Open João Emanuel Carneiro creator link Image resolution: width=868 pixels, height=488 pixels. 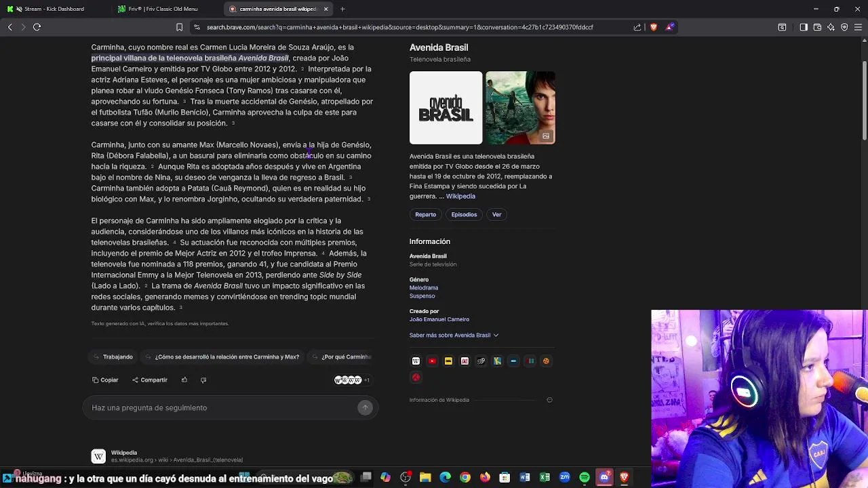(439, 319)
